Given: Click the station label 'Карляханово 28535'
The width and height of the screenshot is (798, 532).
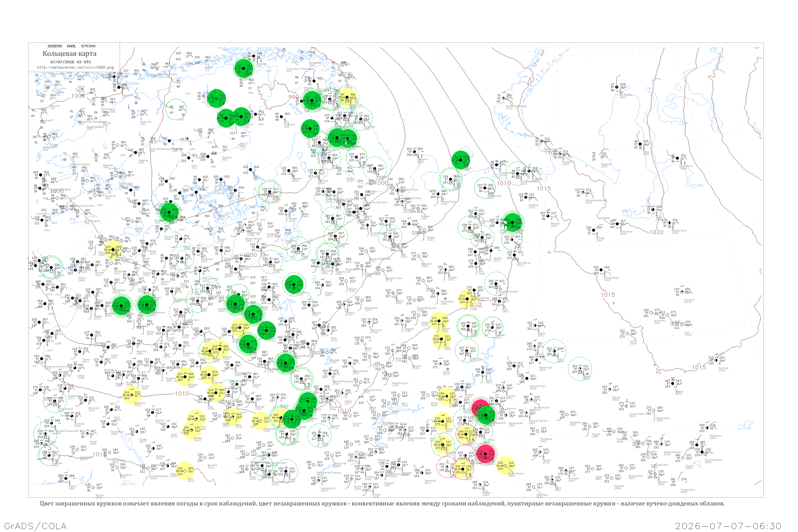Looking at the screenshot, I should pyautogui.click(x=516, y=424).
